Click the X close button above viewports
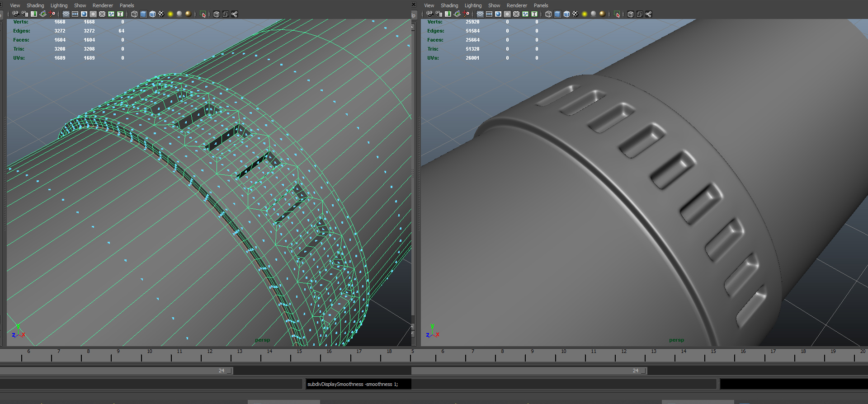 click(x=414, y=5)
